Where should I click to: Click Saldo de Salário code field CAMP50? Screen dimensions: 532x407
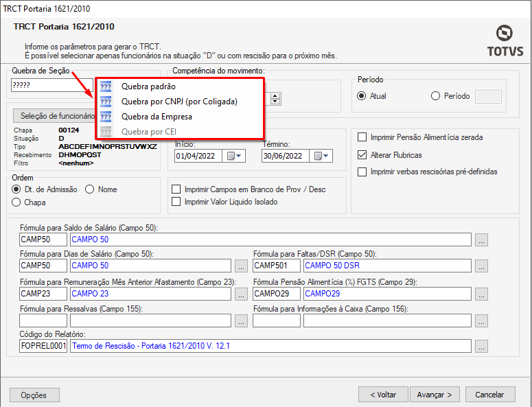click(43, 240)
